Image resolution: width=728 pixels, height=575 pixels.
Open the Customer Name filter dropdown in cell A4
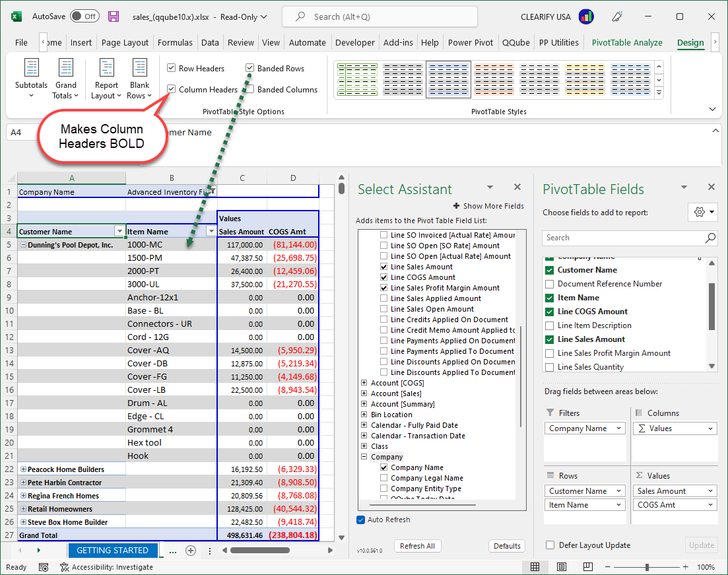pos(119,231)
